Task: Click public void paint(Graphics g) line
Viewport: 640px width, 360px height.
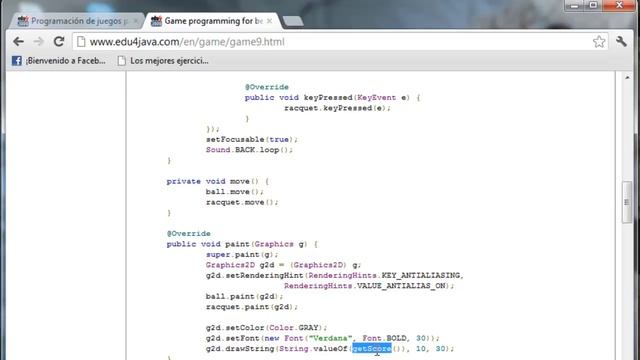Action: 242,244
